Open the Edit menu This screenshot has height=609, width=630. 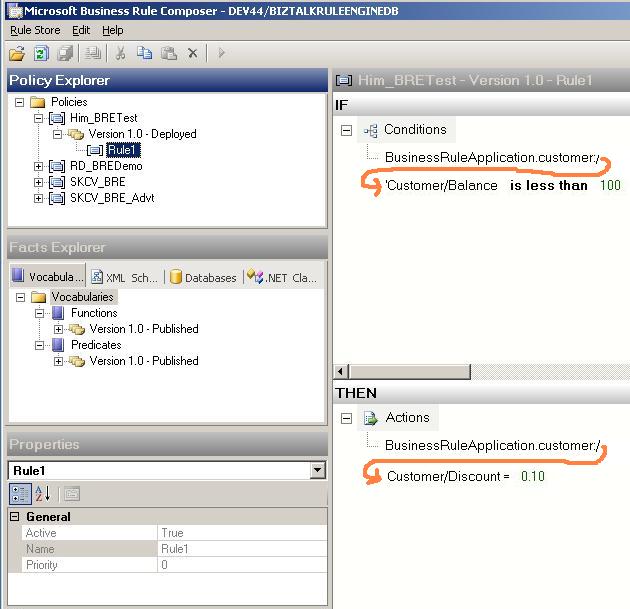tap(81, 30)
